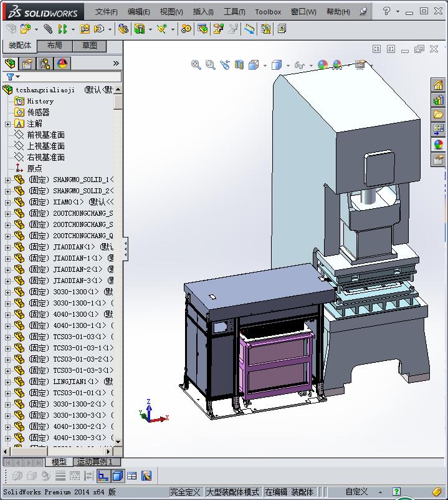Image resolution: width=448 pixels, height=500 pixels.
Task: Open Appearances task pane color ball
Action: 438,145
